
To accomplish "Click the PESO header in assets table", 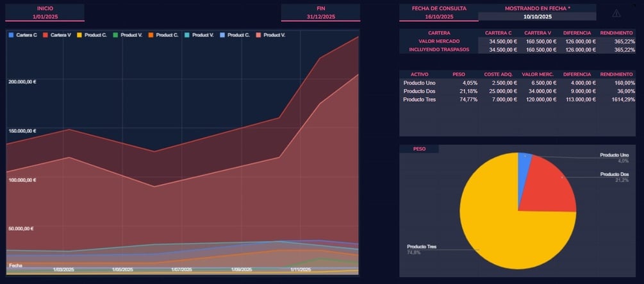I will click(x=459, y=74).
